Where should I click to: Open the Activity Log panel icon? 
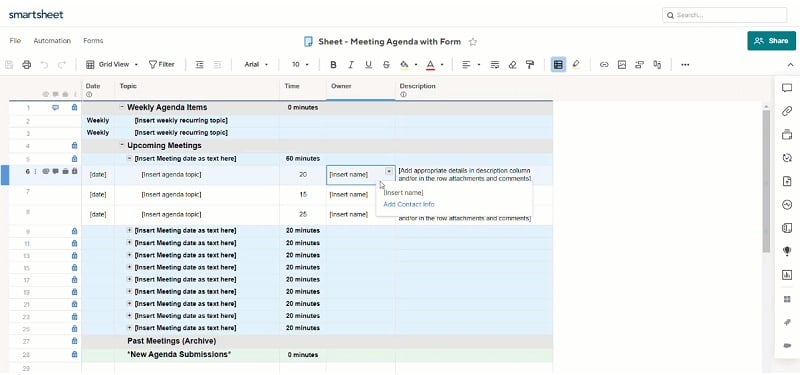pos(787,205)
